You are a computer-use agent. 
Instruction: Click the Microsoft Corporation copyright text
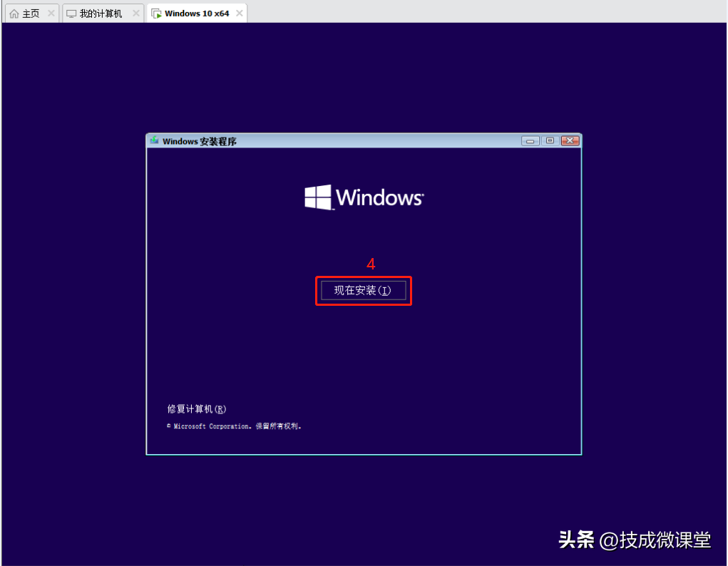pos(235,426)
